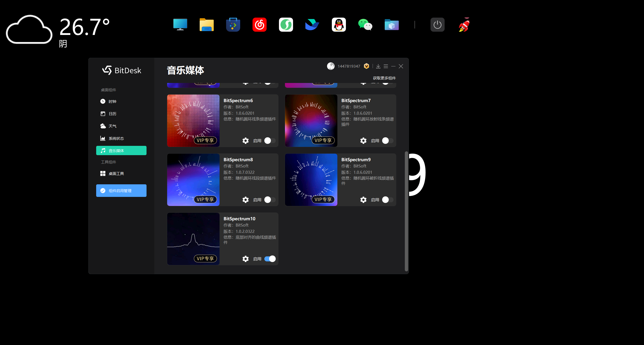Image resolution: width=644 pixels, height=345 pixels.
Task: Click the gold VIP badge icon
Action: point(367,66)
